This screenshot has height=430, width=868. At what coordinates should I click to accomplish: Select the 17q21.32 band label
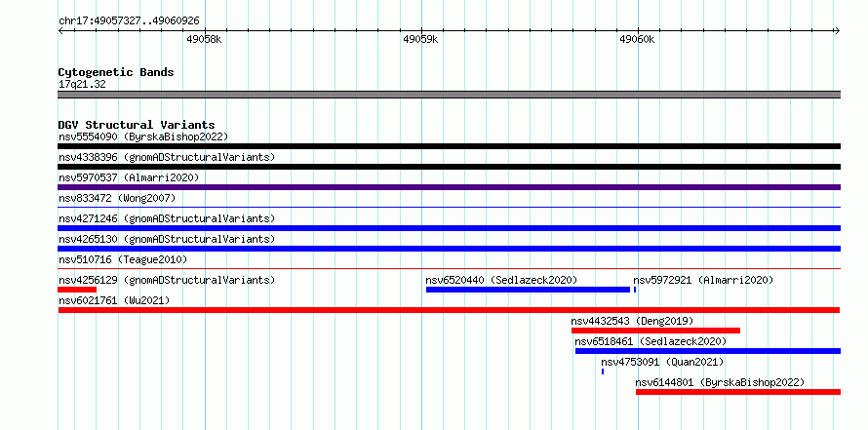point(82,84)
